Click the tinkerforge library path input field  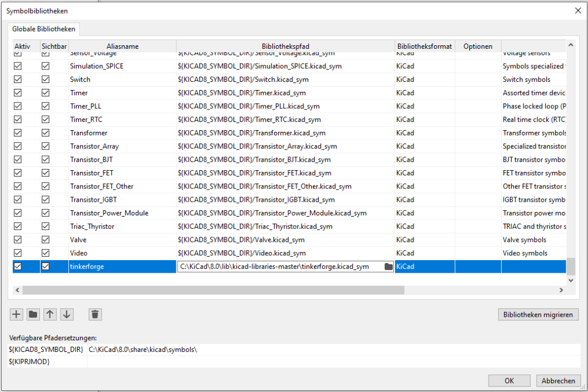click(x=279, y=267)
